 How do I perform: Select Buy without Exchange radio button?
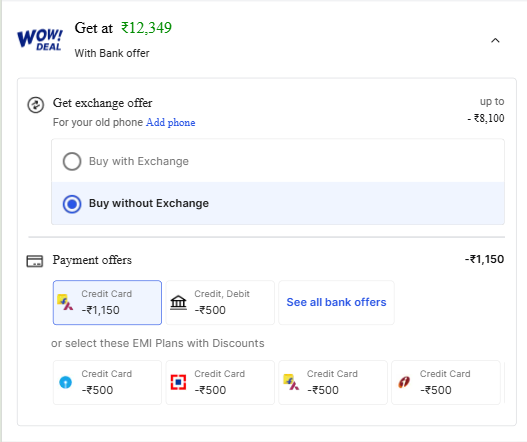pos(72,204)
